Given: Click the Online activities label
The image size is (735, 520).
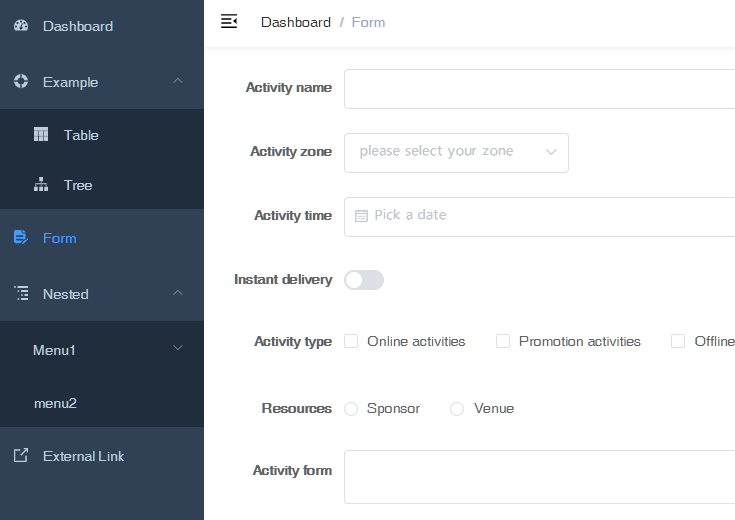Looking at the screenshot, I should pos(416,341).
